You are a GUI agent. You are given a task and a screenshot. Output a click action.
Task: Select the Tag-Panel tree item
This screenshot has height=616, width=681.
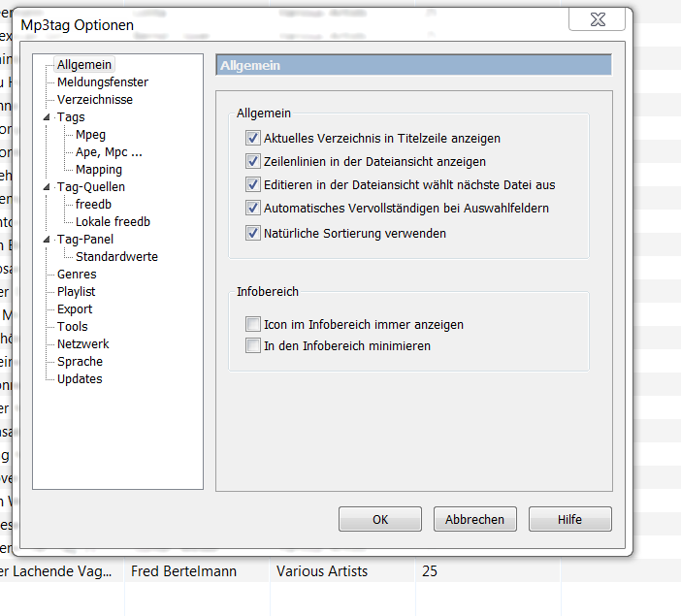tap(85, 240)
